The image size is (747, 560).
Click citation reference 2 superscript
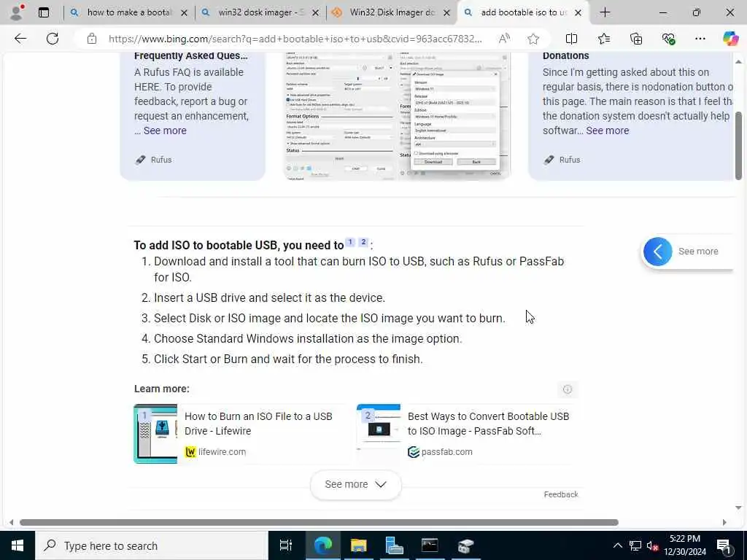coord(363,242)
